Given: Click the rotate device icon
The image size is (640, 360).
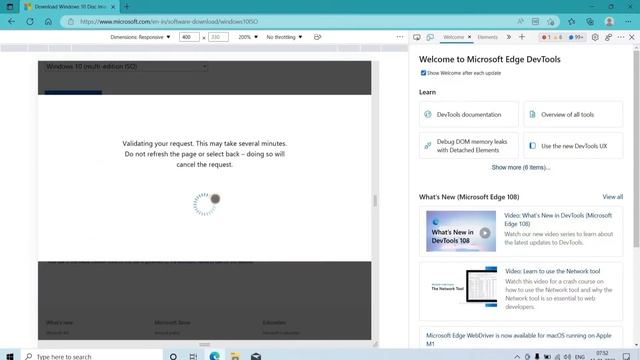Looking at the screenshot, I should pyautogui.click(x=318, y=37).
